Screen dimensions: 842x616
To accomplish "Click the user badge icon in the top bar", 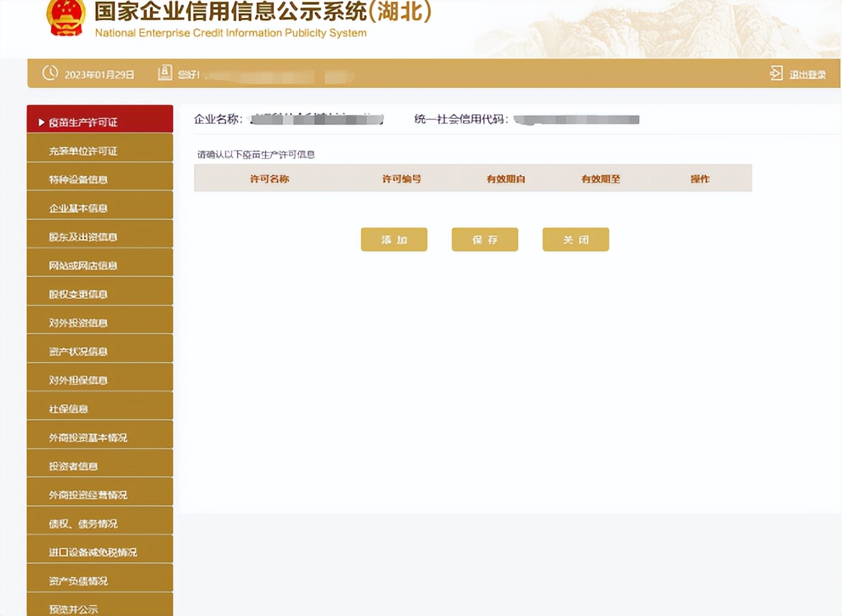I will click(x=165, y=72).
